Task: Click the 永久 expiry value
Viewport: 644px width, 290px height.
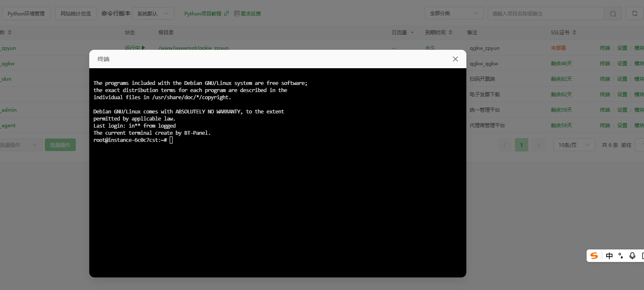Action: pyautogui.click(x=430, y=48)
